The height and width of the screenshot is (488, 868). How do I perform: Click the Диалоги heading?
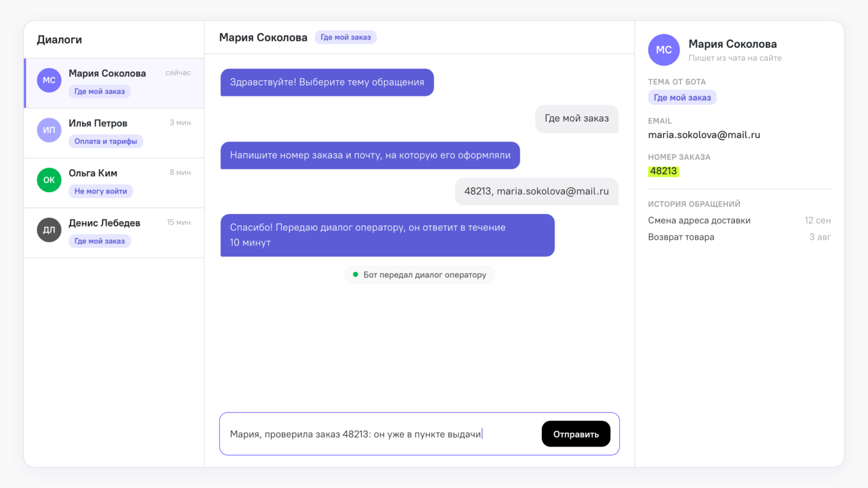point(59,40)
